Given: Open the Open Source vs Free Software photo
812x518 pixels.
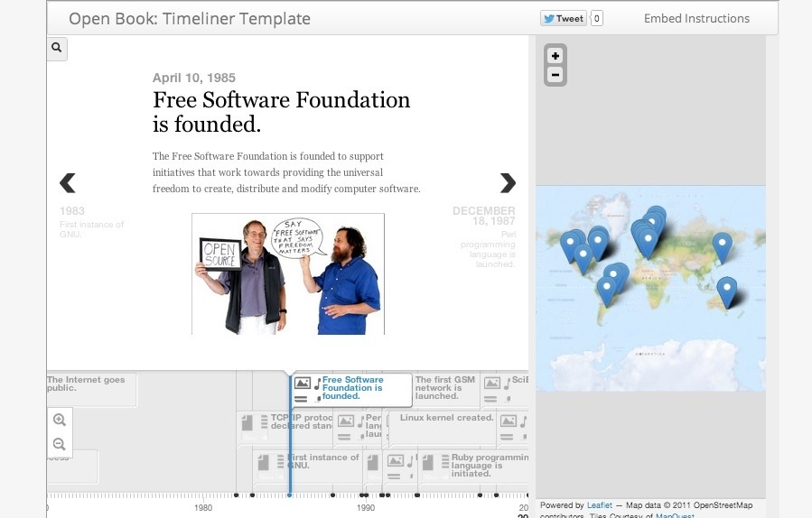Looking at the screenshot, I should 288,273.
